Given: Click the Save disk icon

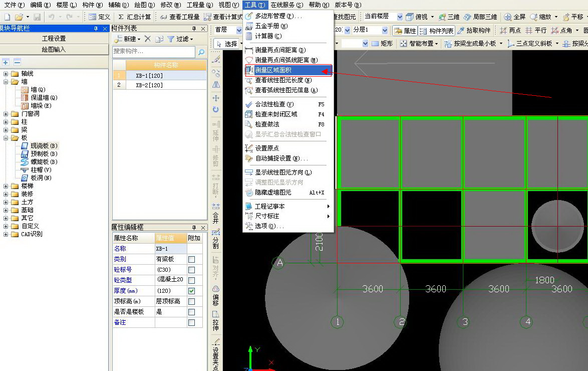Looking at the screenshot, I should click(x=37, y=17).
